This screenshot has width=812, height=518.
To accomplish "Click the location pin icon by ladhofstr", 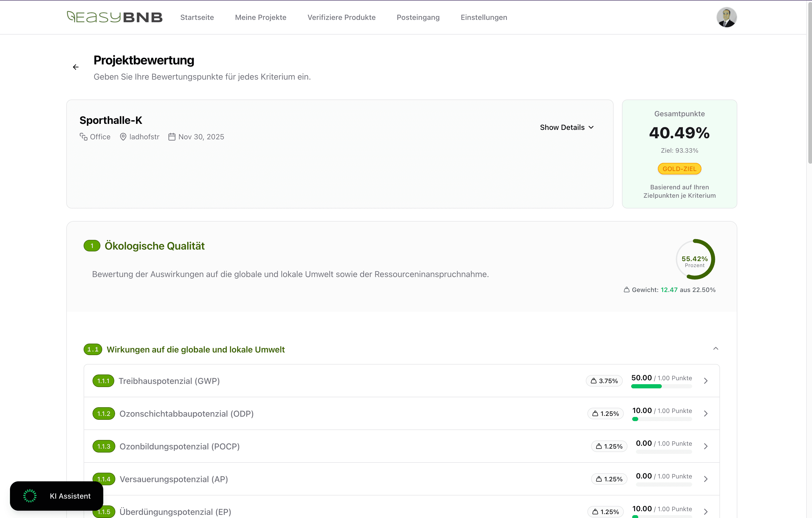I will coord(123,136).
